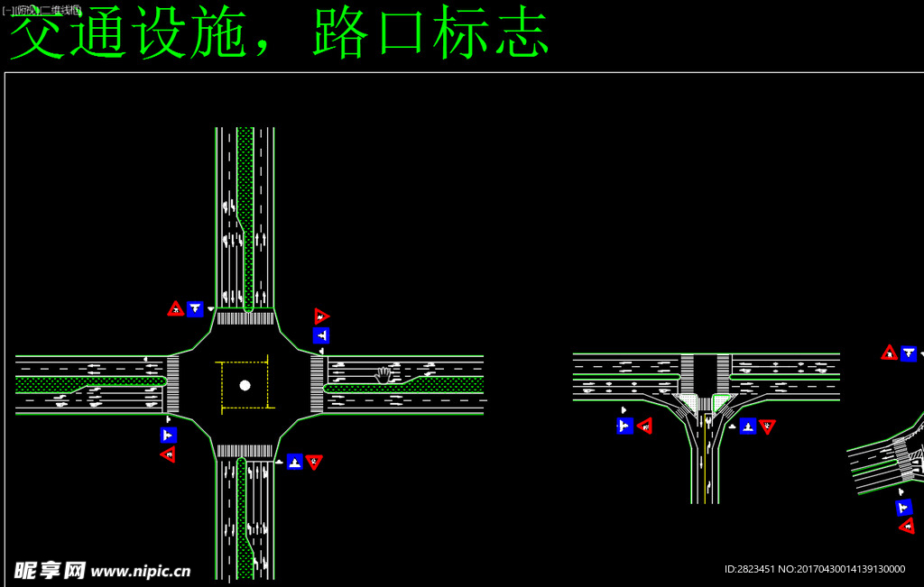Select blue sign southwest of crossroad

[x=169, y=436]
